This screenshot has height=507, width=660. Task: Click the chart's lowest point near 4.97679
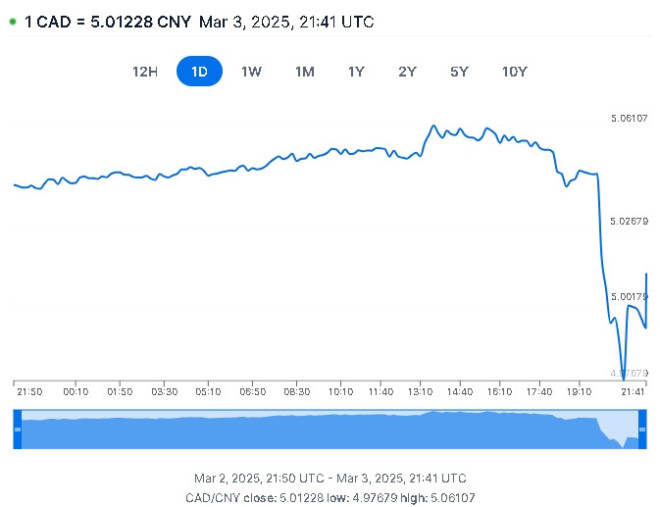click(x=623, y=379)
